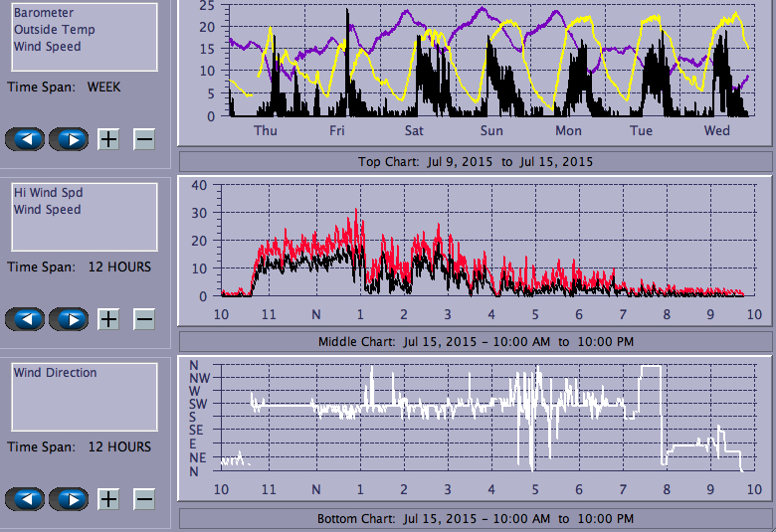Click the Top Chart date range bar
This screenshot has width=776, height=532.
point(475,162)
